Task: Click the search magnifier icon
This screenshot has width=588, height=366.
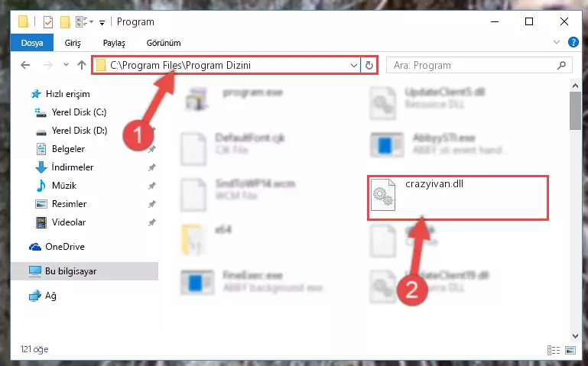Action: (561, 65)
